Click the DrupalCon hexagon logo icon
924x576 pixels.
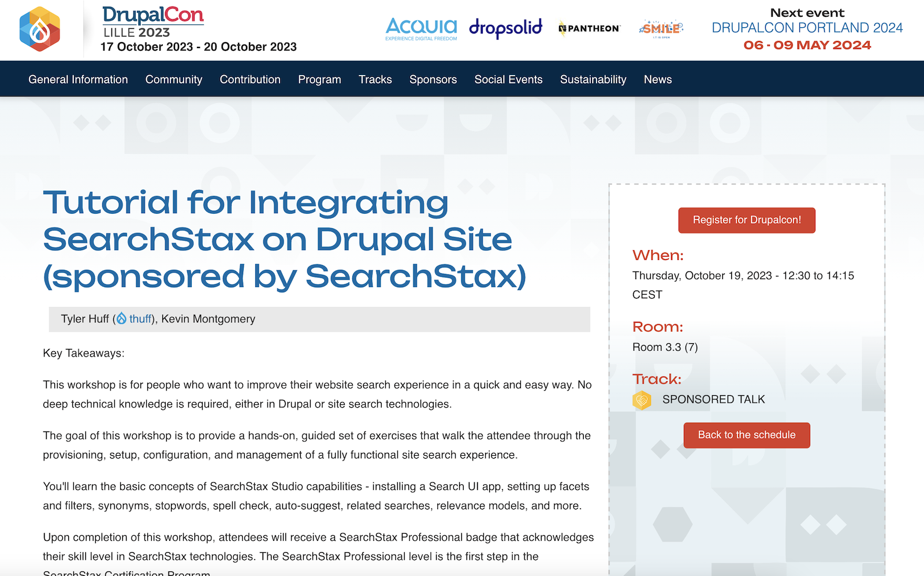click(39, 29)
